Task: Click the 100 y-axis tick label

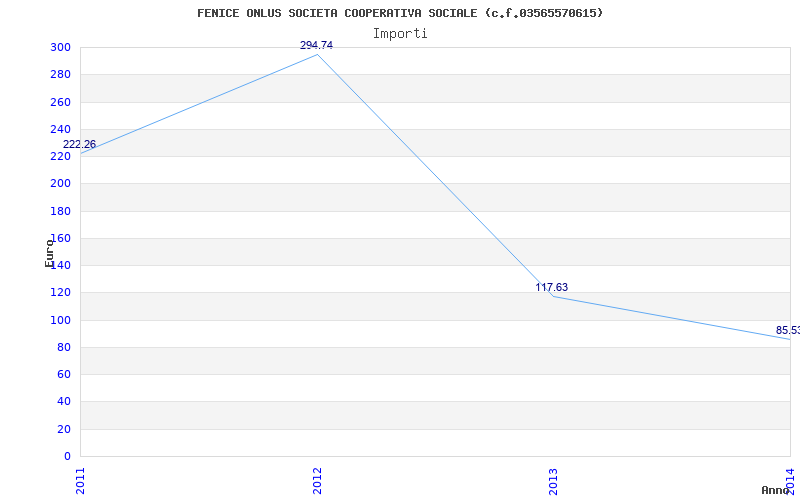Action: 60,320
